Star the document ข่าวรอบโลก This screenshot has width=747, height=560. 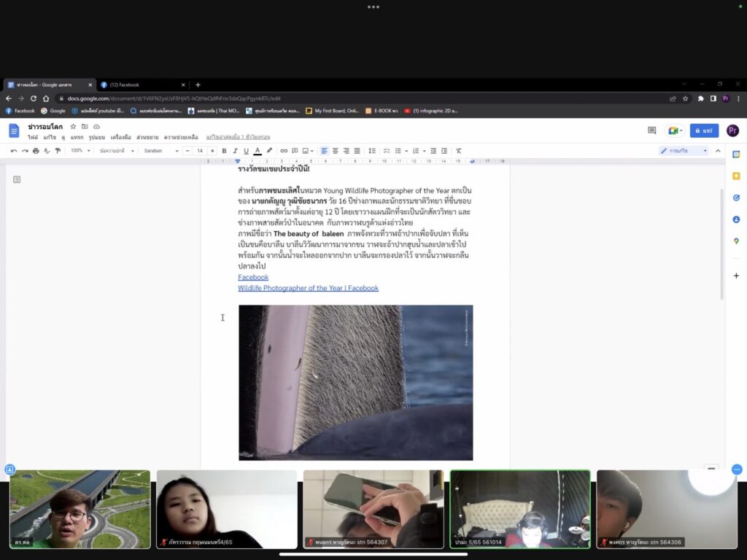[x=72, y=127]
